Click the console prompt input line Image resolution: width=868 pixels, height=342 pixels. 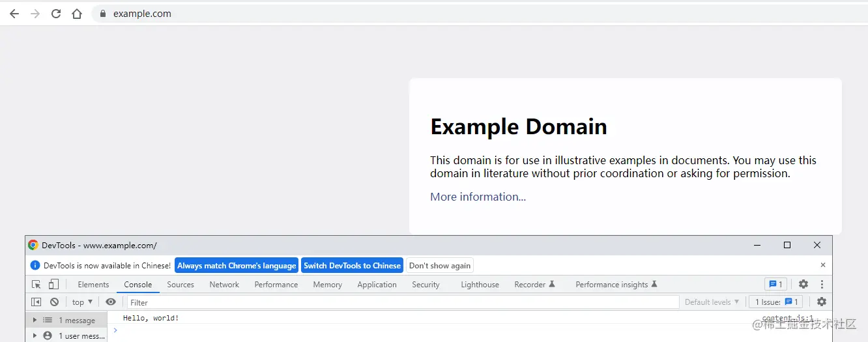470,330
